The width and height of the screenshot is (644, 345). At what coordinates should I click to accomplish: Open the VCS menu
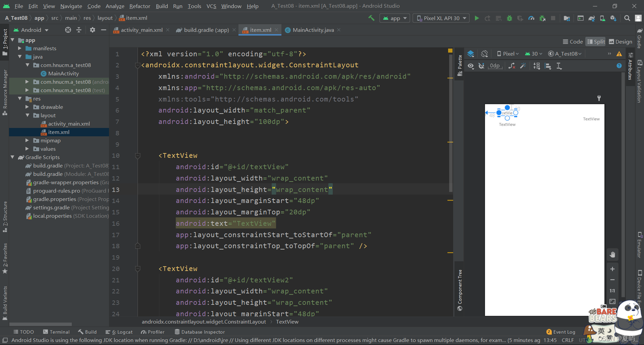pos(211,6)
